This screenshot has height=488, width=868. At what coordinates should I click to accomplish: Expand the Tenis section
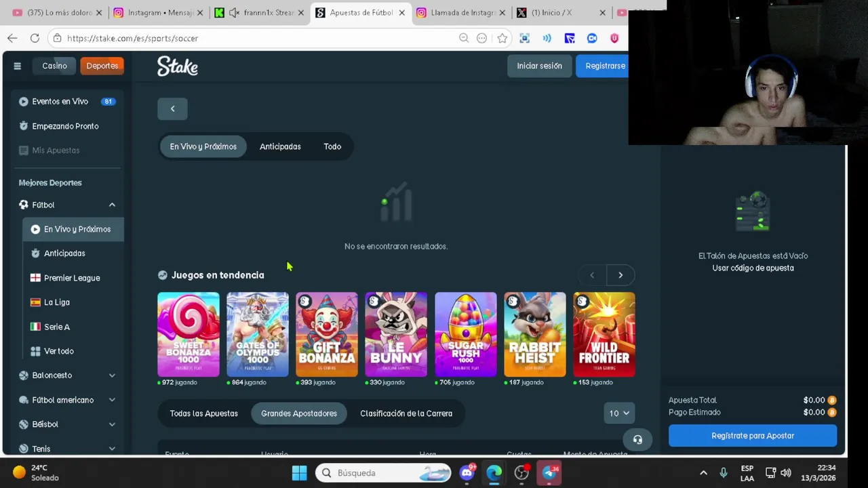coord(112,449)
